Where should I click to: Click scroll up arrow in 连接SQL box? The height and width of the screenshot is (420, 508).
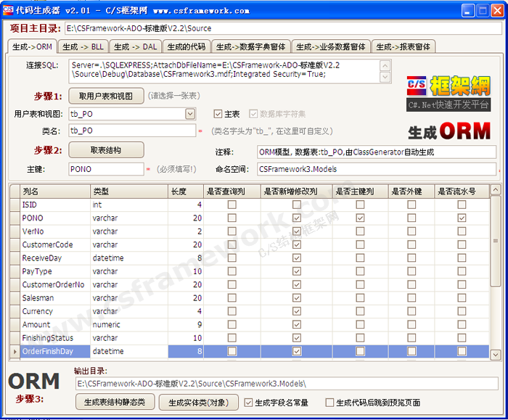(x=385, y=64)
